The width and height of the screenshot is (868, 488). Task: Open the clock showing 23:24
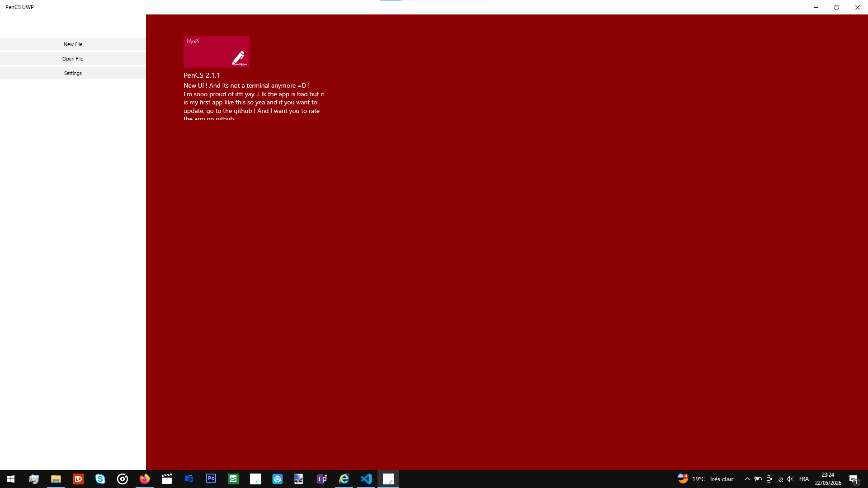828,479
